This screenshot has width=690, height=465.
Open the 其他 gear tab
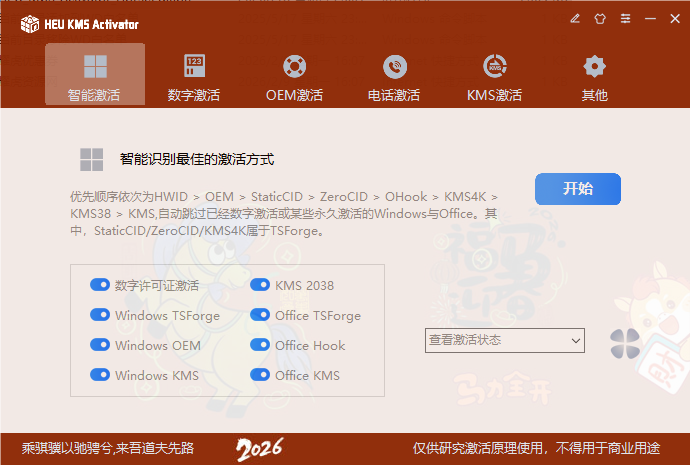pos(594,76)
